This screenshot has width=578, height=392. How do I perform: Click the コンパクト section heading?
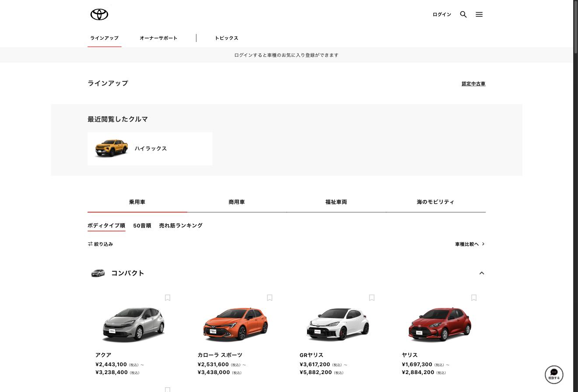click(128, 273)
